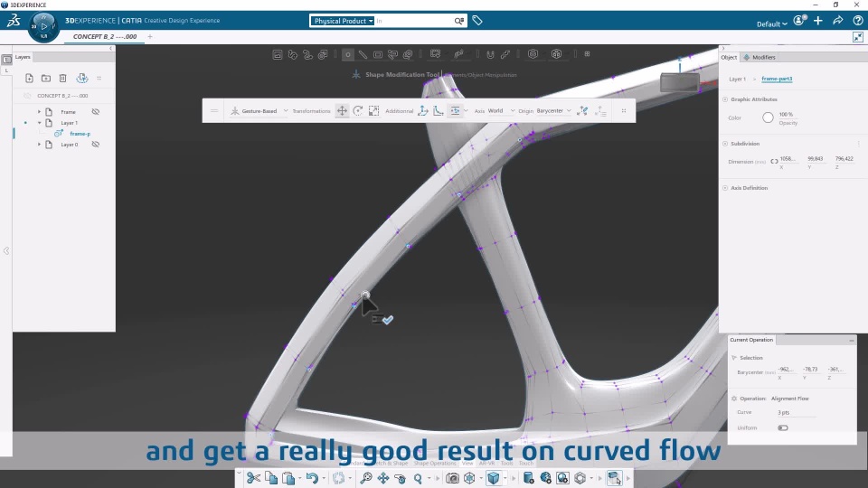Select the Translate transformation arrows
Image resolution: width=868 pixels, height=488 pixels.
(342, 110)
